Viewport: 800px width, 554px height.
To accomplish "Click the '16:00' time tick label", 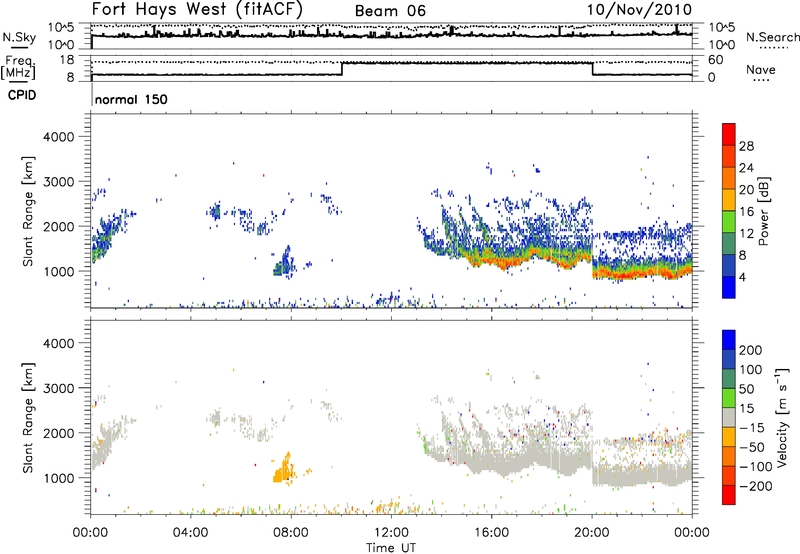I will click(x=492, y=533).
